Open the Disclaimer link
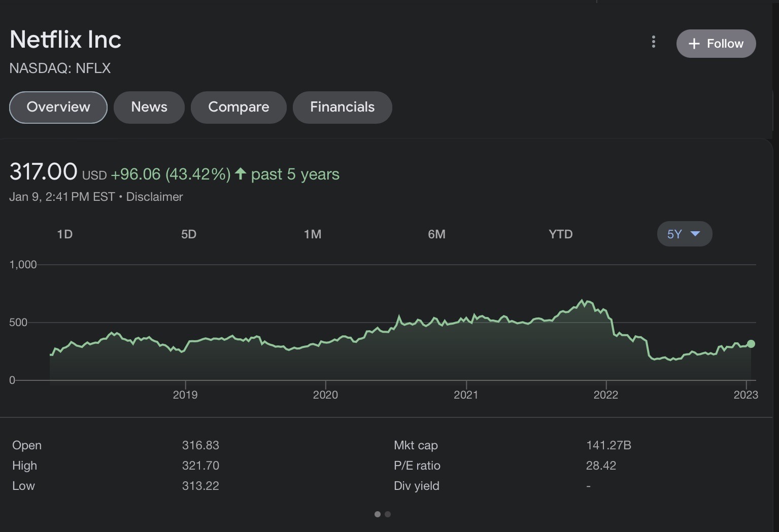The image size is (779, 532). pos(154,197)
